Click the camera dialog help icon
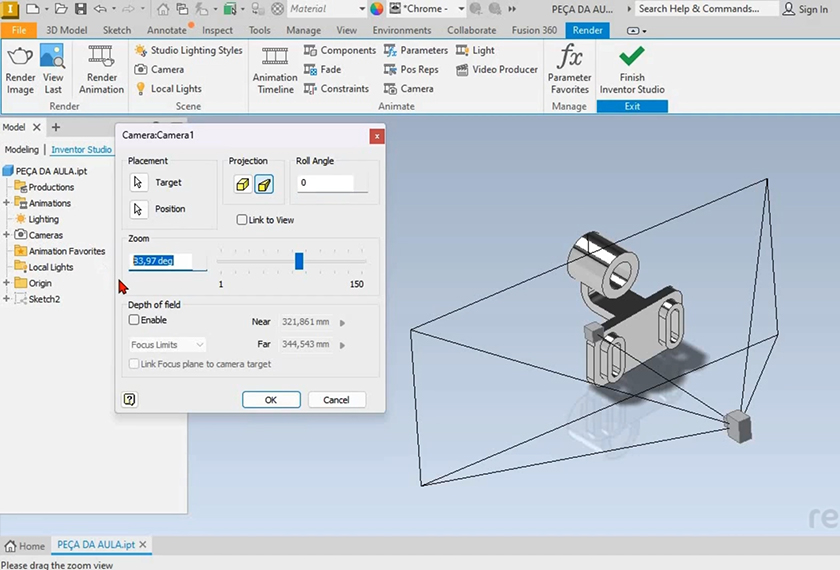This screenshot has height=570, width=840. pos(130,399)
